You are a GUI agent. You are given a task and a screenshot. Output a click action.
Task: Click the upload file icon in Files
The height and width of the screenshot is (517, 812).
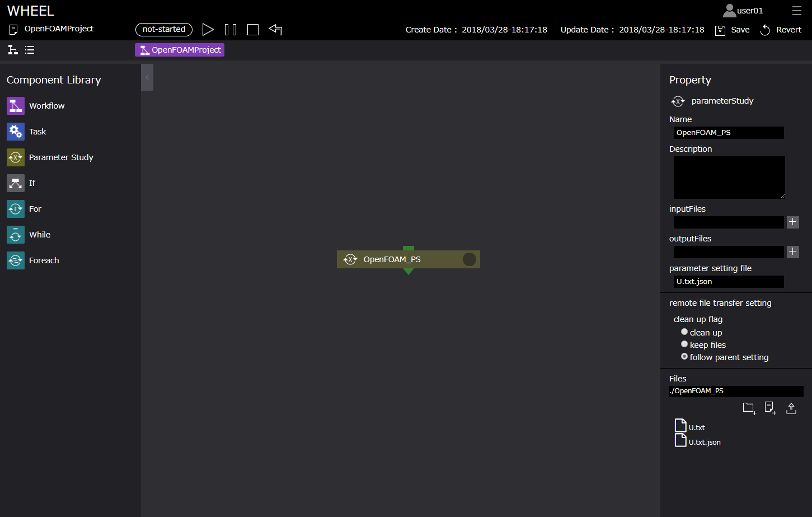point(791,408)
